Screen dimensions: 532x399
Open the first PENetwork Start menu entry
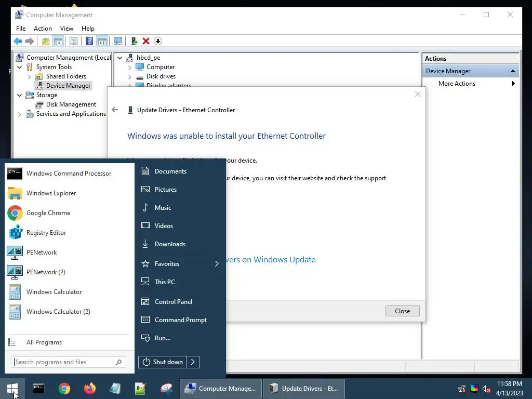tap(69, 252)
